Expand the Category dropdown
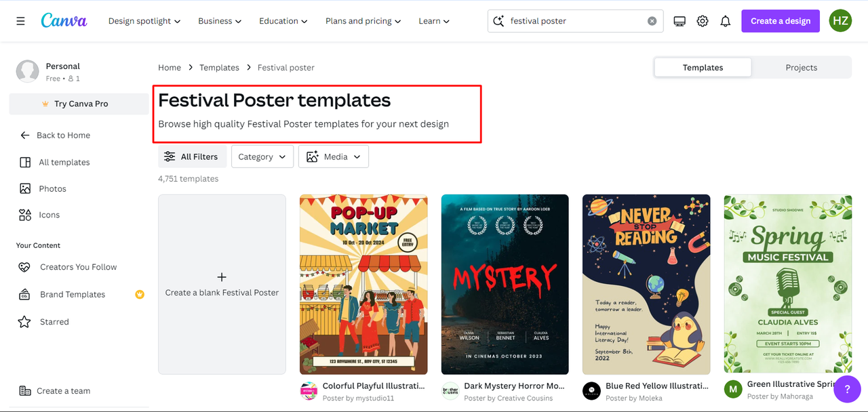868x412 pixels. [x=262, y=157]
